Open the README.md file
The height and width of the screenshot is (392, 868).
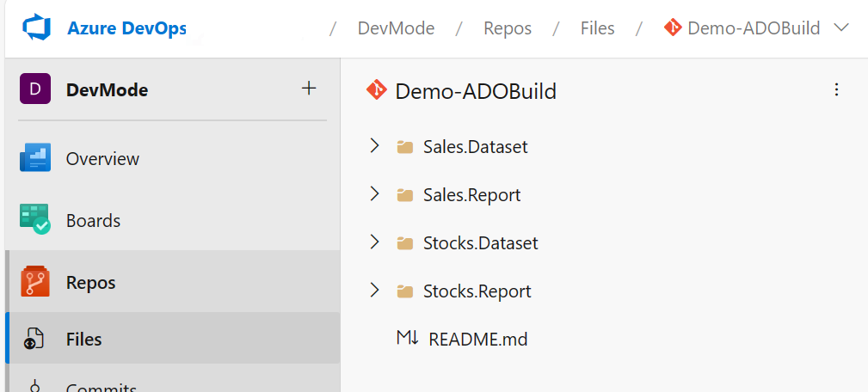[x=477, y=339]
